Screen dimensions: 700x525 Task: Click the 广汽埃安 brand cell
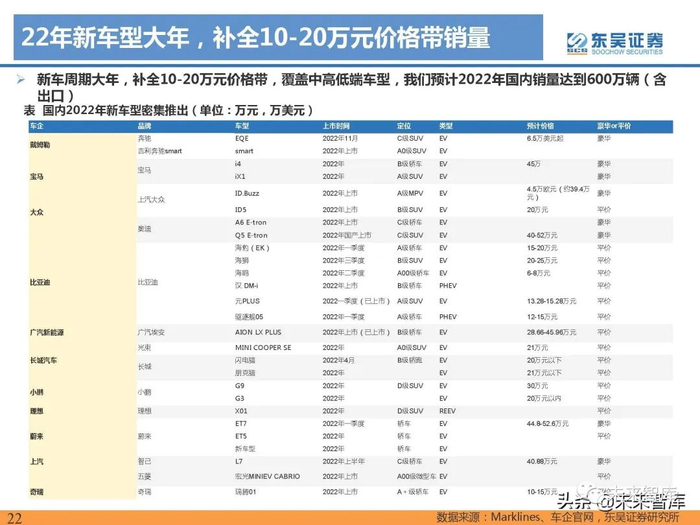[151, 332]
